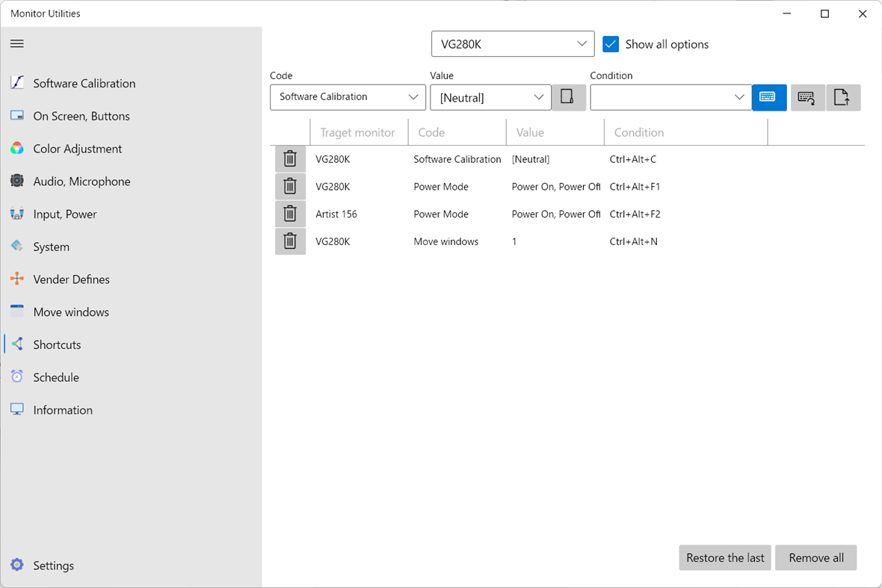882x588 pixels.
Task: Delete the Artist 156 Power Mode shortcut
Action: coord(290,214)
